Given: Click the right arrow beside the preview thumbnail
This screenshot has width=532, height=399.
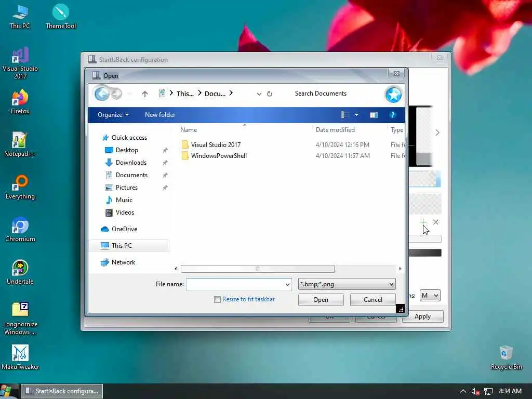Looking at the screenshot, I should [x=437, y=132].
